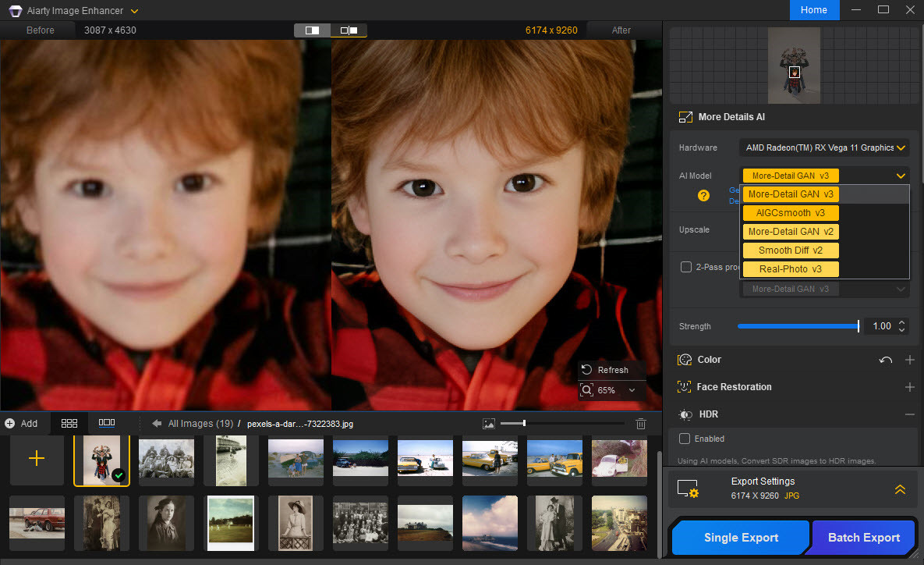
Task: Switch filmstrip to grid view icon
Action: [69, 423]
